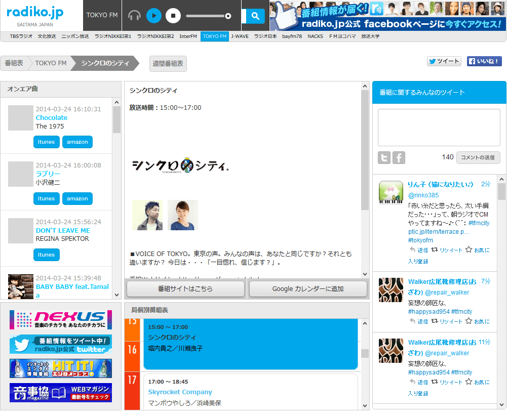
Task: Select the highlighted TOKYO FM station tab
Action: tap(215, 36)
